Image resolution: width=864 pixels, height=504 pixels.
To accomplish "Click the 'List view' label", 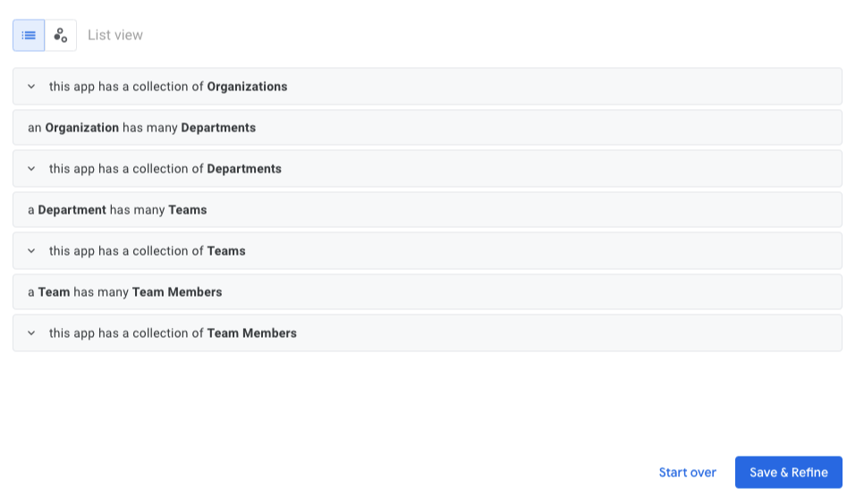I will coord(115,36).
